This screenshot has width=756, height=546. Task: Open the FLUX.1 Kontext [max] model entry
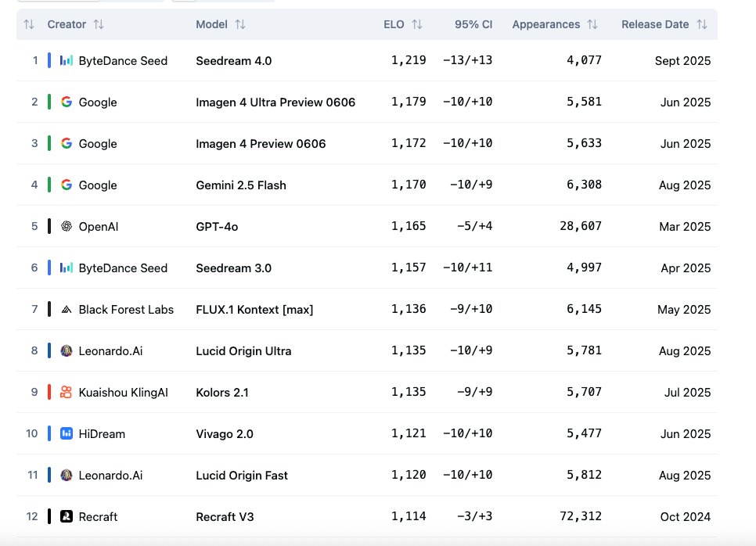(x=254, y=309)
